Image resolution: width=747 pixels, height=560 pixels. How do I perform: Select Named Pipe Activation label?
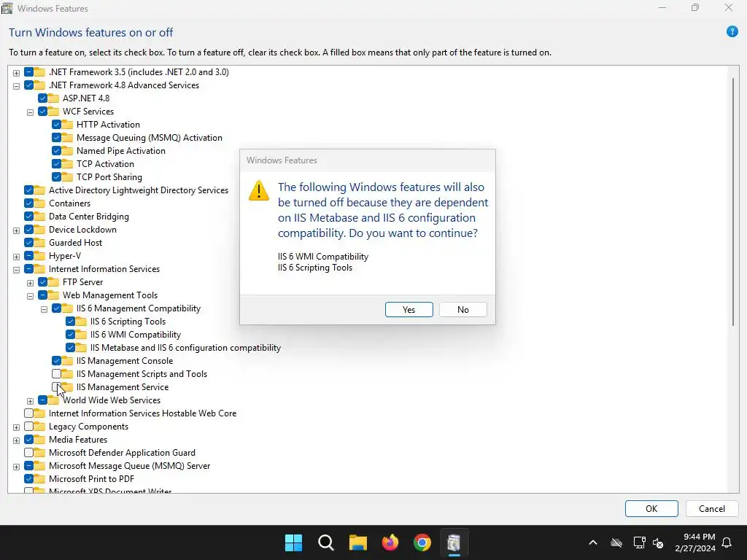pos(121,150)
